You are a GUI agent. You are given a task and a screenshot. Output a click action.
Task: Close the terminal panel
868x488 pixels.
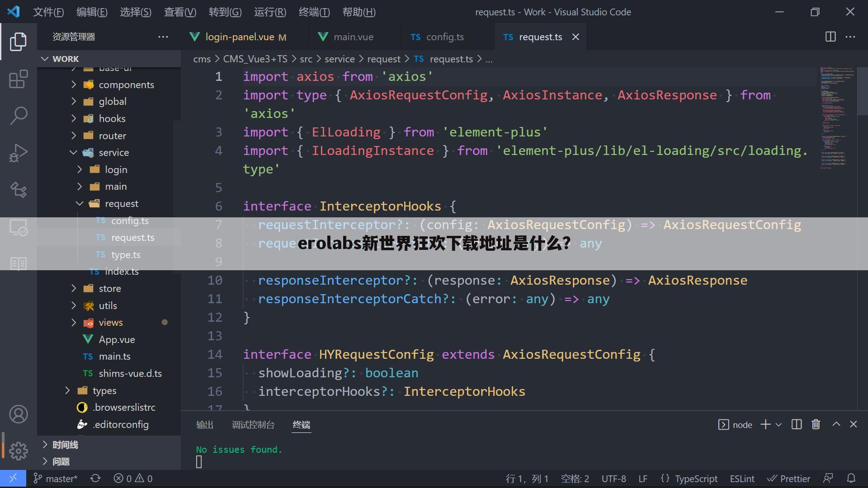coord(854,424)
